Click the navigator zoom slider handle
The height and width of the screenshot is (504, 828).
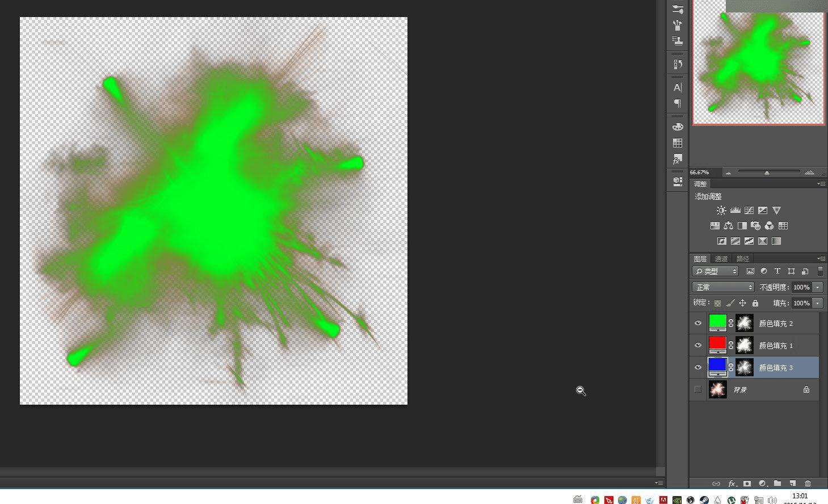coord(767,173)
